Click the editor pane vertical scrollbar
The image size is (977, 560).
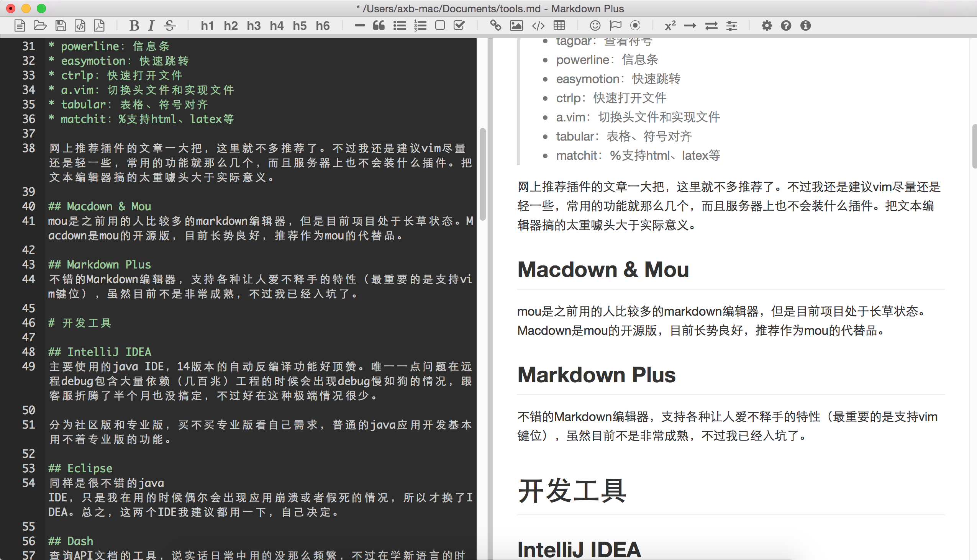coord(482,174)
